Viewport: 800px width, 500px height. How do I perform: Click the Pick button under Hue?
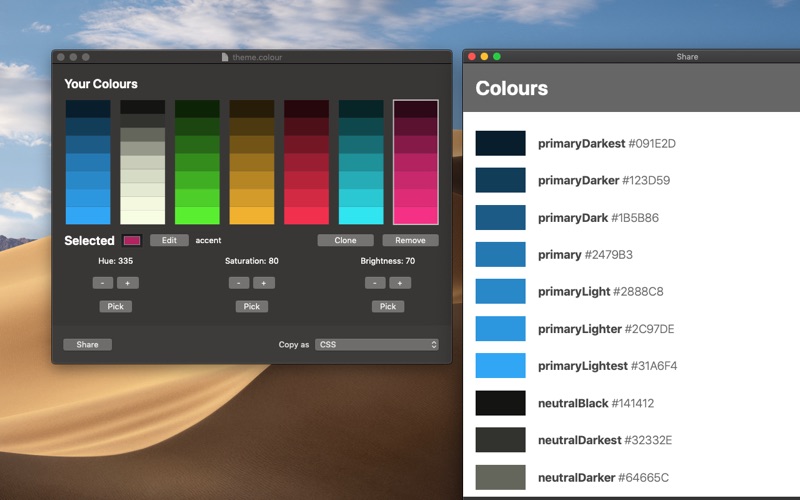tap(115, 306)
